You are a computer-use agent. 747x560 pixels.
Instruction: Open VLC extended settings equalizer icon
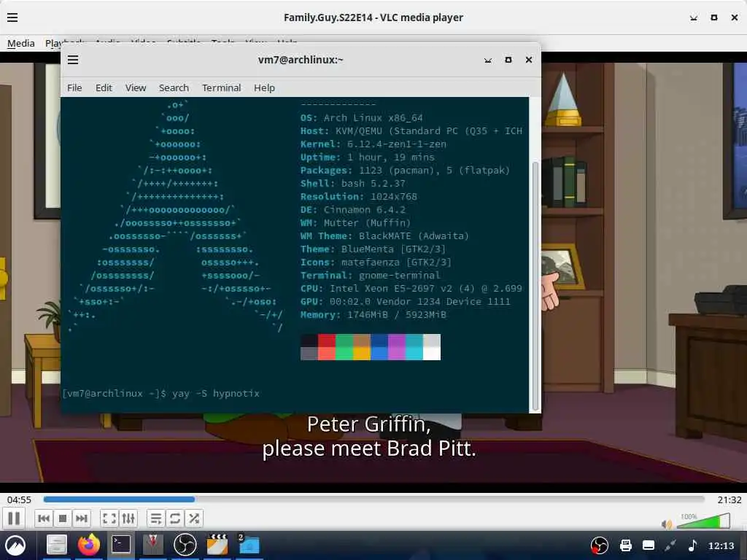[128, 518]
